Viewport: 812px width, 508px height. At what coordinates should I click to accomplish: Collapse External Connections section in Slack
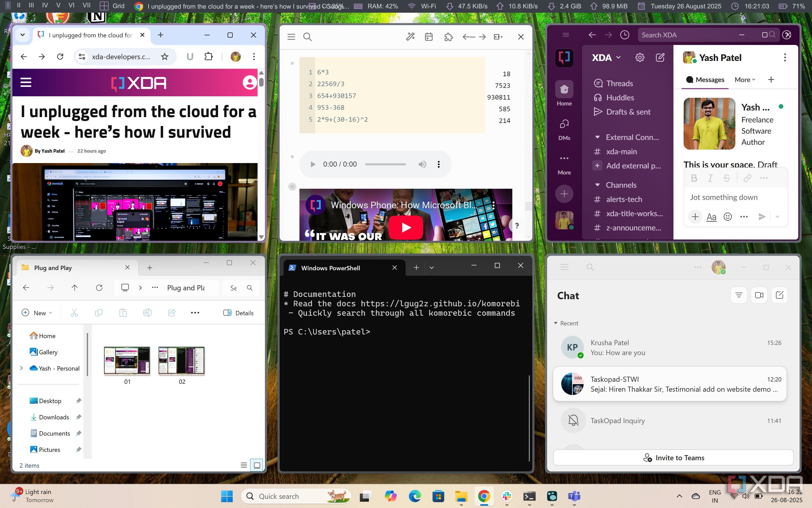(x=597, y=137)
